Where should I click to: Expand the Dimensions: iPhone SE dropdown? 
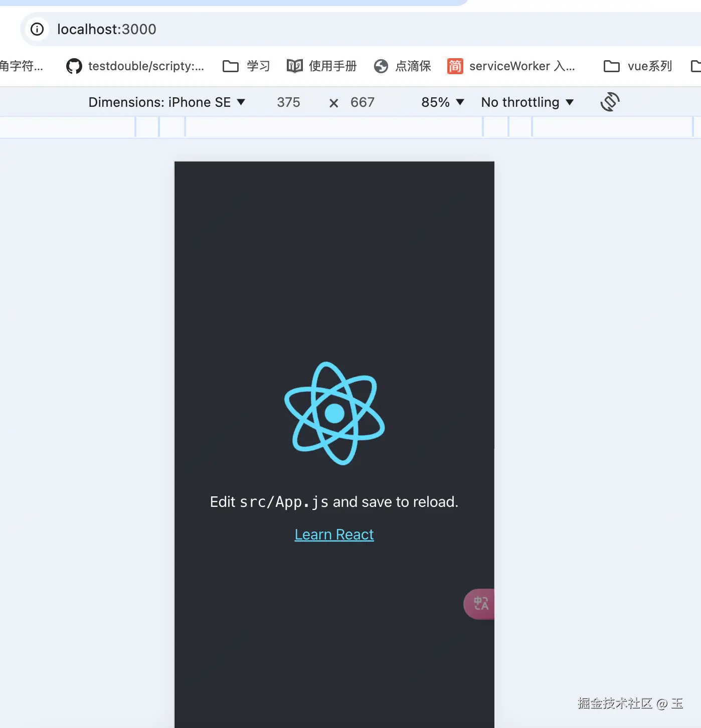[167, 102]
